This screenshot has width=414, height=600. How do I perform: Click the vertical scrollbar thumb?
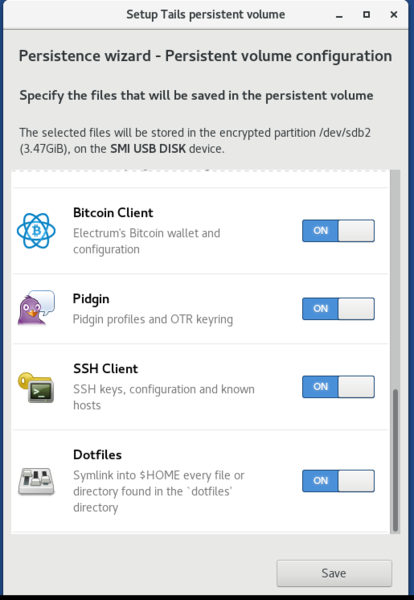pyautogui.click(x=395, y=460)
